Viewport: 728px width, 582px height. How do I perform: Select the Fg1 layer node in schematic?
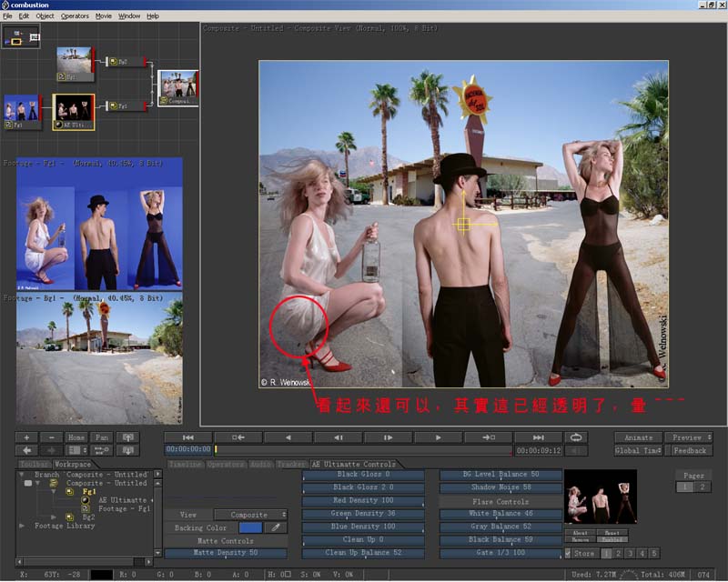[x=126, y=106]
